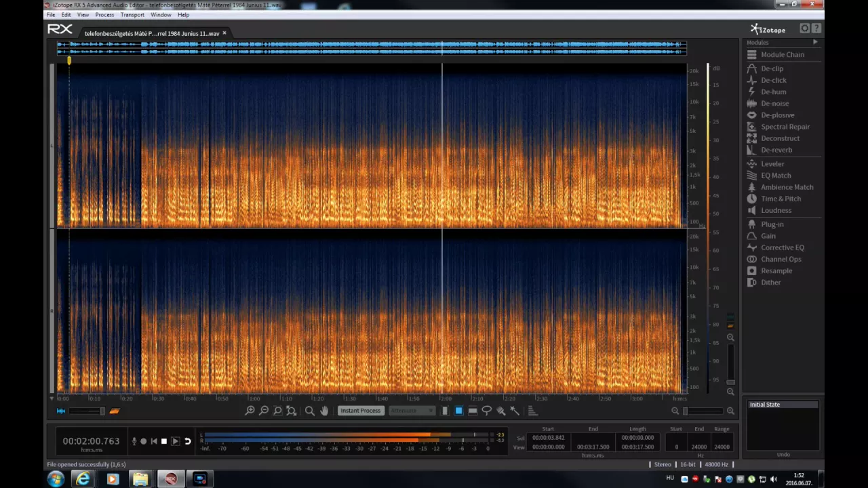Open the Time & Pitch module
The image size is (868, 488).
coord(774,199)
